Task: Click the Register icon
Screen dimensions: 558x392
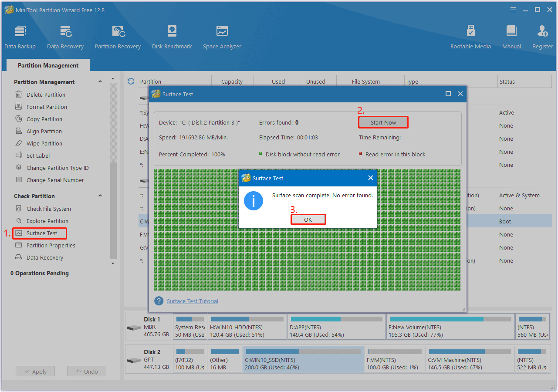Action: (543, 31)
